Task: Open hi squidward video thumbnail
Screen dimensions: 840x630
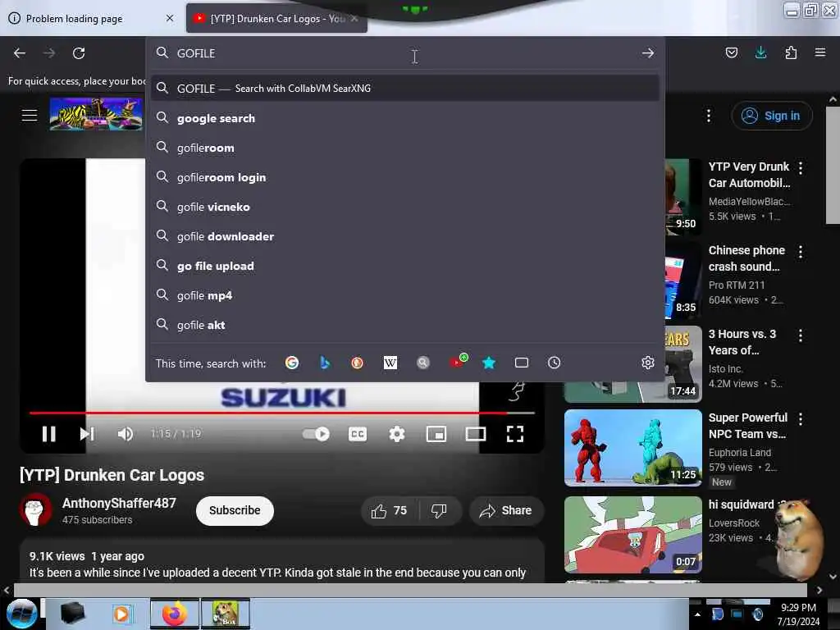Action: click(x=632, y=535)
